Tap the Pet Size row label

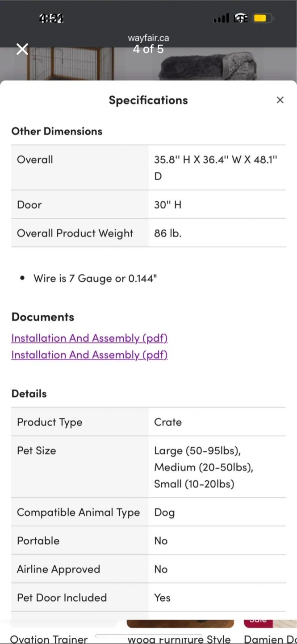click(x=37, y=450)
